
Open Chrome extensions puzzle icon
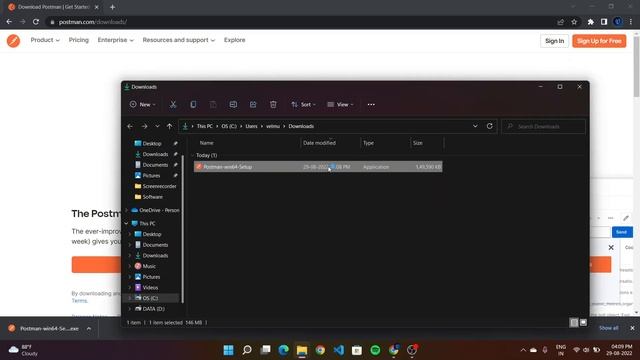(x=590, y=22)
